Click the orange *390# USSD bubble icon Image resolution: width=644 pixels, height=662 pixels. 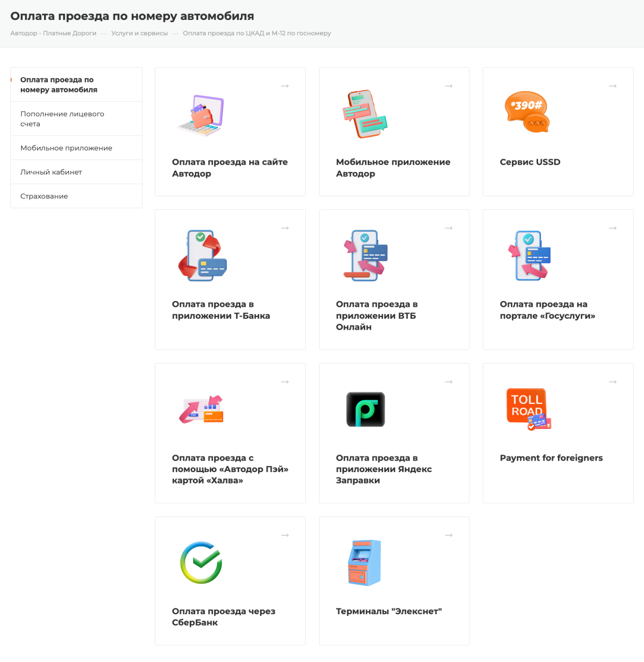pos(527,111)
